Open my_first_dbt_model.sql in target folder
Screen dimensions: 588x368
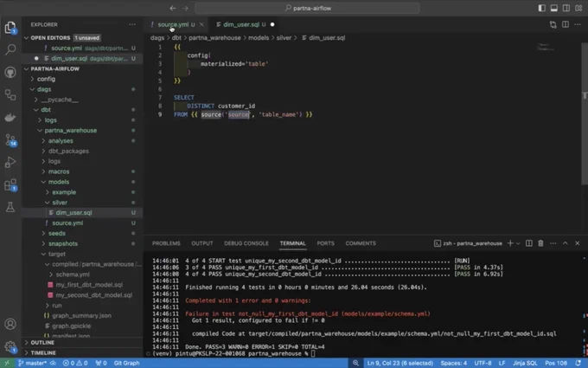[89, 285]
